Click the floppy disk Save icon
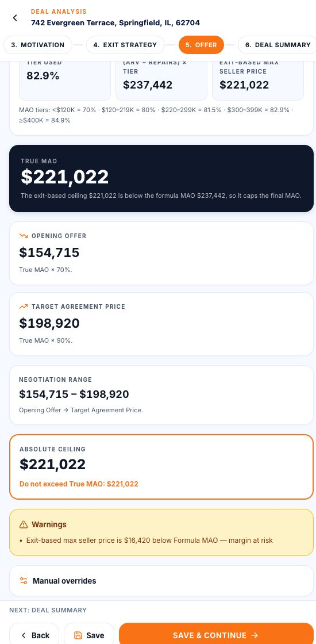 pos(78,635)
